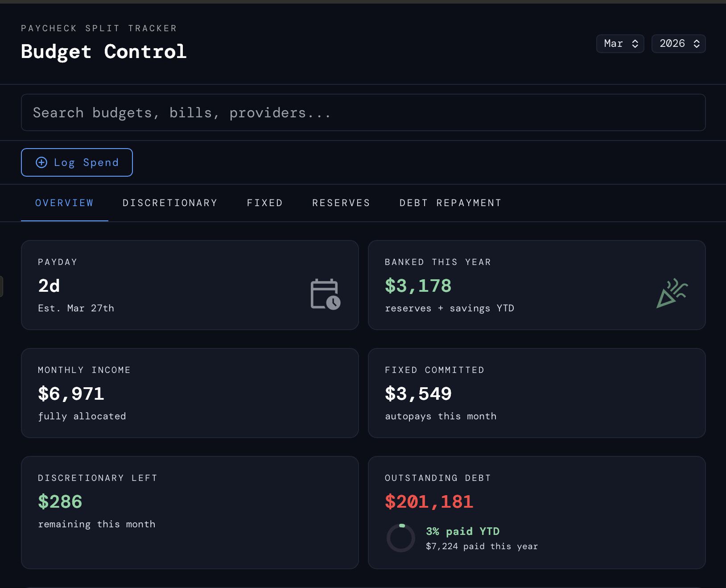Click the collapsed panel handle on the left edge
The image size is (726, 588).
2,286
